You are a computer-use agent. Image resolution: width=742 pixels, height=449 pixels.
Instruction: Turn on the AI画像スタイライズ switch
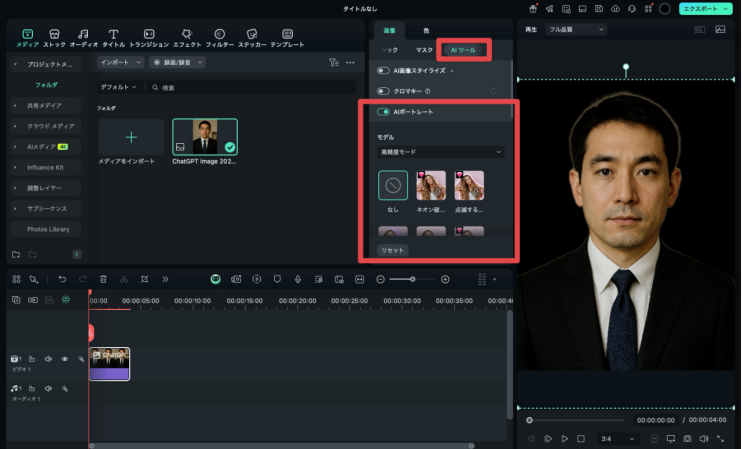coord(383,71)
